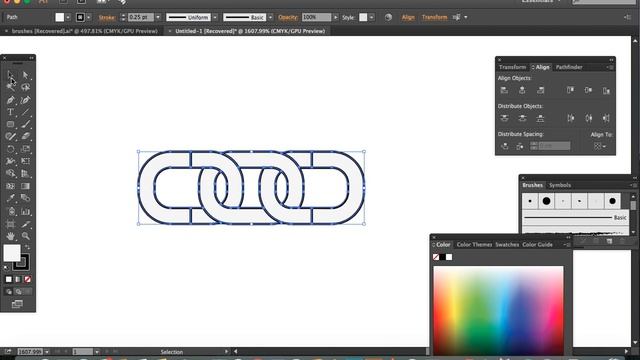Screen dimensions: 640x360
Task: Set paint mode to None in toolbar
Action: click(27, 279)
